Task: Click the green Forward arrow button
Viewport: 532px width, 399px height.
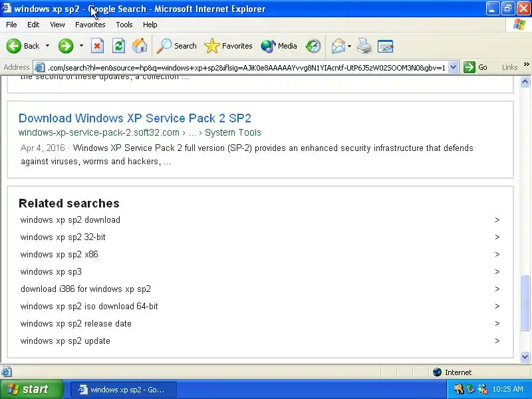Action: (65, 46)
